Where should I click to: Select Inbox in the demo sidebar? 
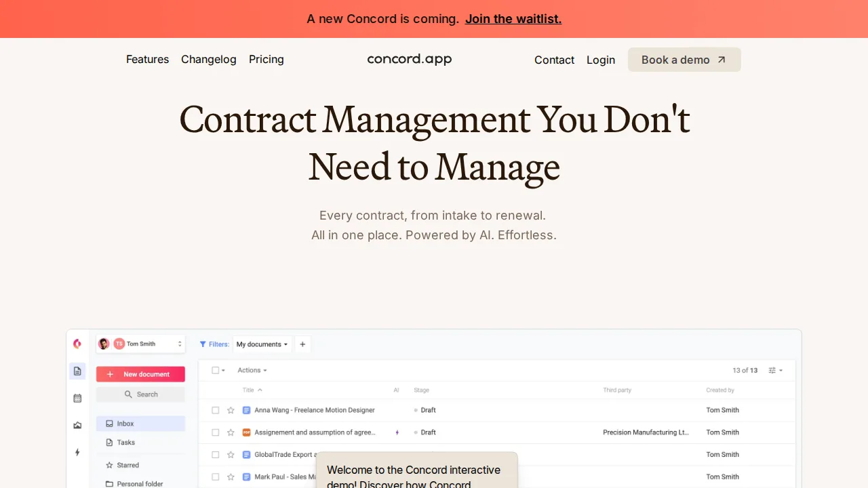click(x=140, y=424)
